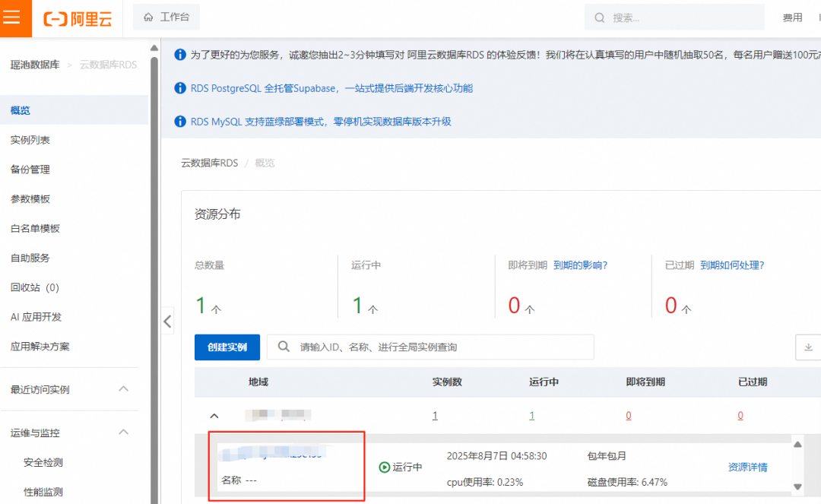The image size is (821, 504).
Task: Collapse the expanded region row
Action: click(214, 416)
